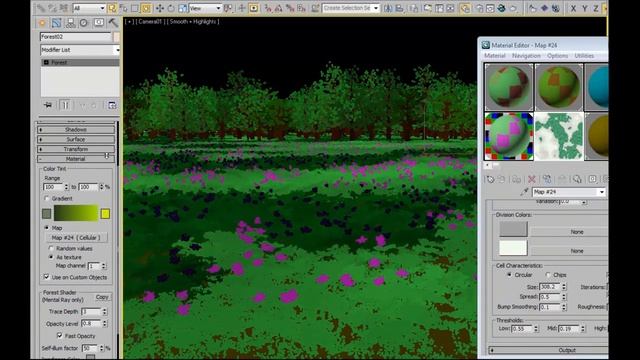This screenshot has height=360, width=640.
Task: Expand Forest entry in modifier stack
Action: coord(46,62)
